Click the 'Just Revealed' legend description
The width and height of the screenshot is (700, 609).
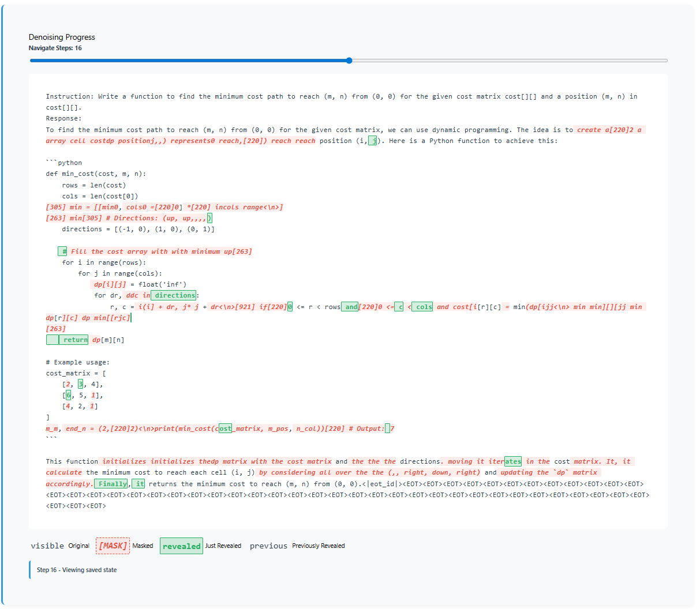click(x=223, y=546)
